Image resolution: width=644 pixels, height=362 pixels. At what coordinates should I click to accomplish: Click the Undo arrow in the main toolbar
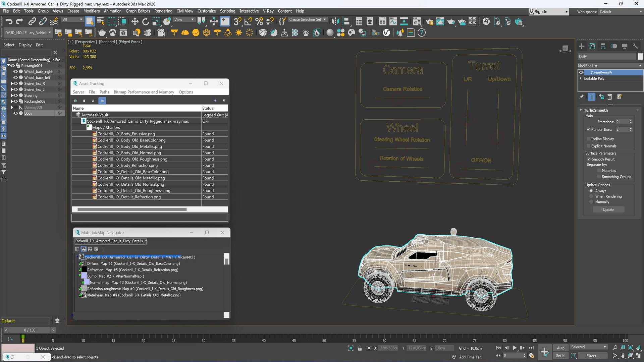click(9, 22)
